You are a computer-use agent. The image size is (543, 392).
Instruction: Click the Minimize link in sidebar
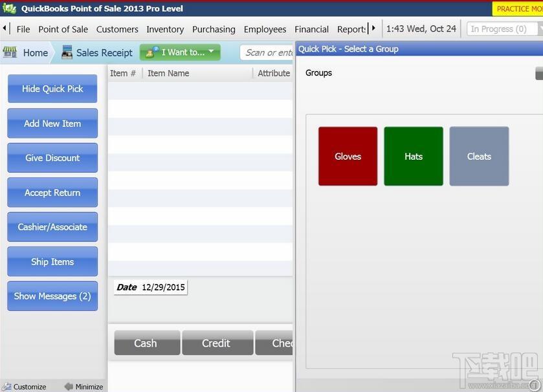point(89,387)
